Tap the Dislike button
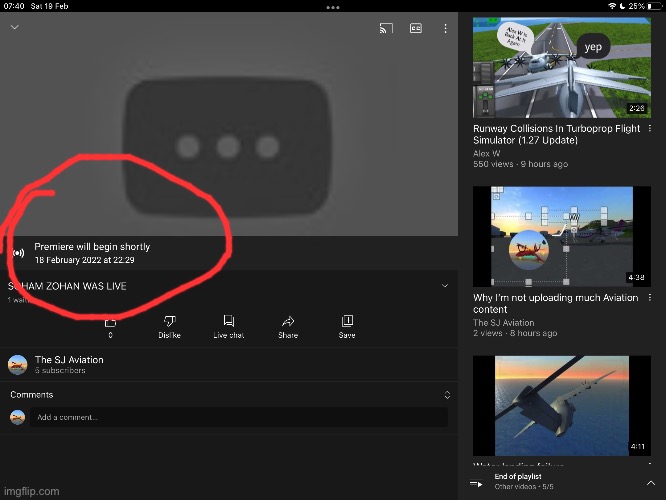 pos(169,327)
